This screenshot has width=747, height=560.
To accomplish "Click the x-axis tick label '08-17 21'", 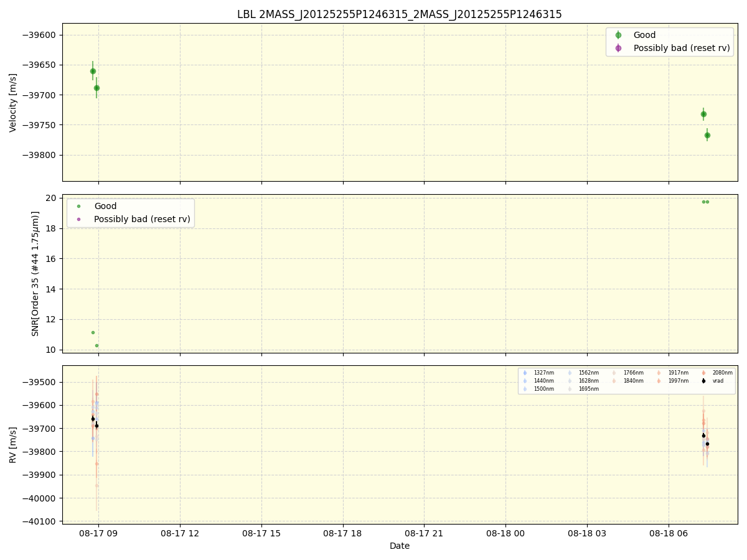I will tap(424, 533).
